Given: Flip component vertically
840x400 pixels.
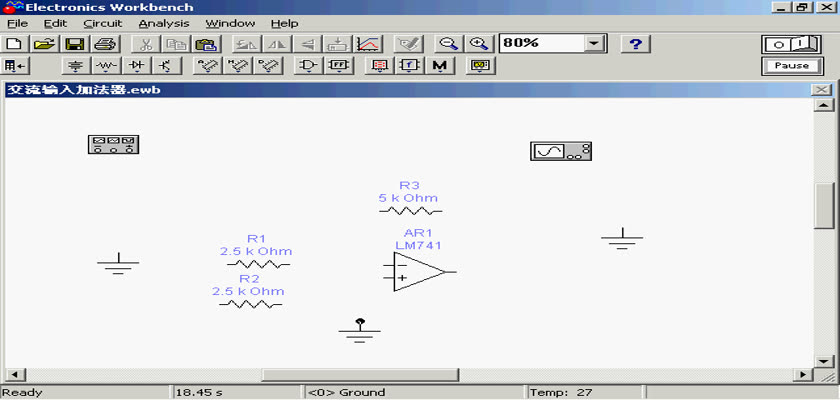Looking at the screenshot, I should coord(307,44).
